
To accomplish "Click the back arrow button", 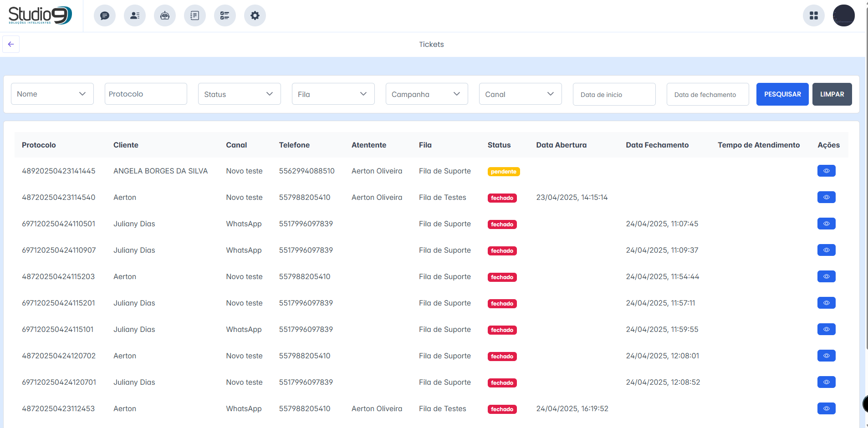I will coord(11,44).
